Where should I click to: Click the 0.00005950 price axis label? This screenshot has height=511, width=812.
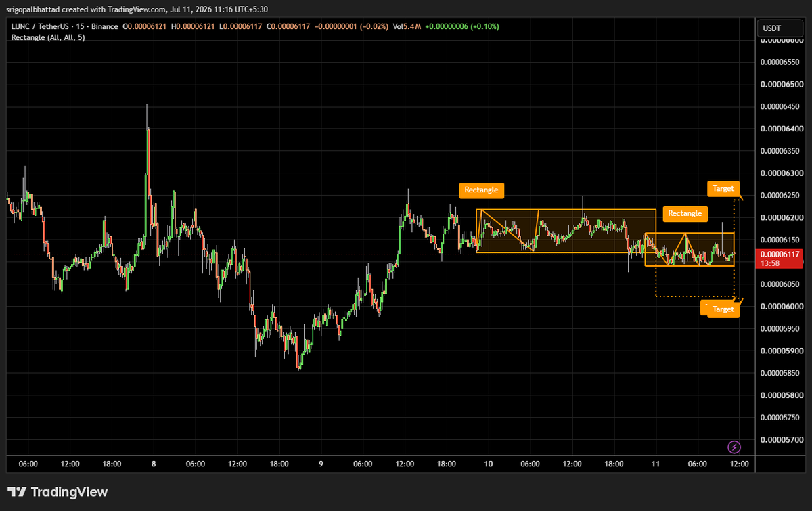[x=782, y=329]
